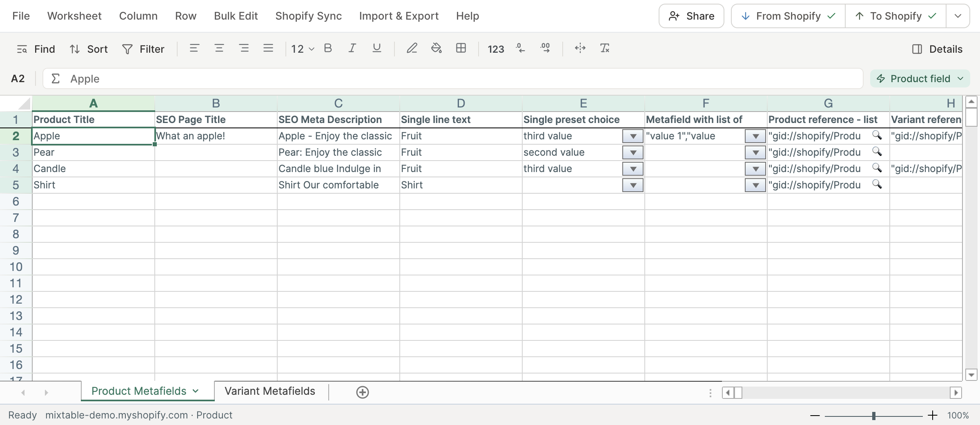This screenshot has width=980, height=425.
Task: Choose the text color pen tool
Action: click(x=412, y=49)
